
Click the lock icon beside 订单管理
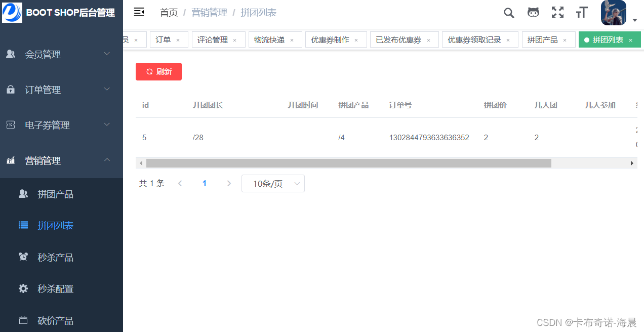[11, 90]
